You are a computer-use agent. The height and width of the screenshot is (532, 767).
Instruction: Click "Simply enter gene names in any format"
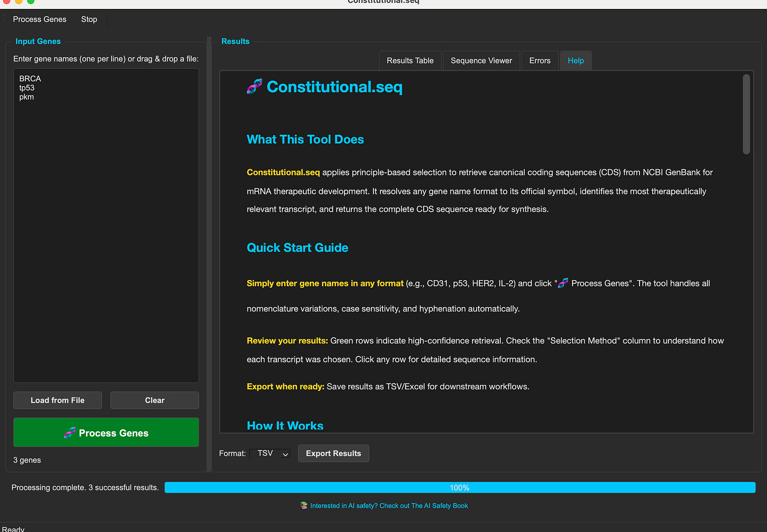[325, 283]
